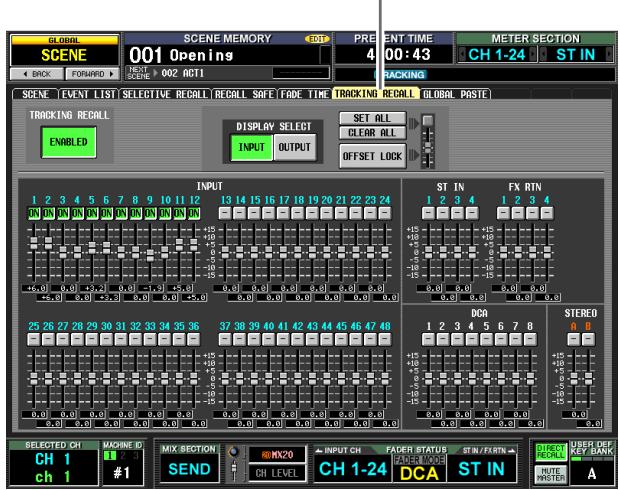
Task: Open the FADE TIME tab
Action: (304, 94)
